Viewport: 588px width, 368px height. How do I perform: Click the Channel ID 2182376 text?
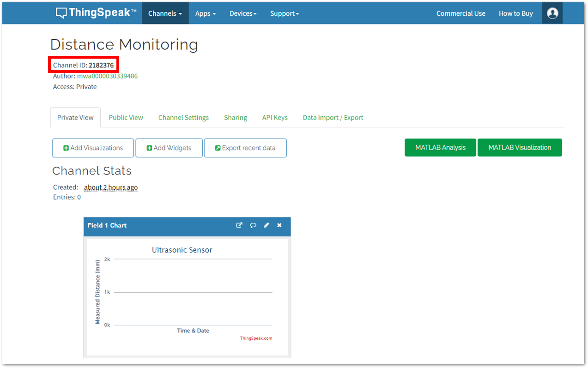[83, 65]
